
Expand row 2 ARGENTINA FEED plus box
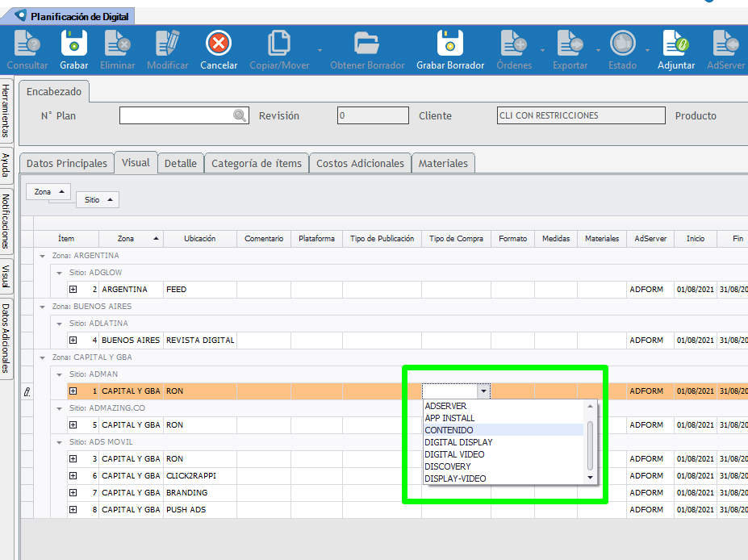(x=73, y=289)
